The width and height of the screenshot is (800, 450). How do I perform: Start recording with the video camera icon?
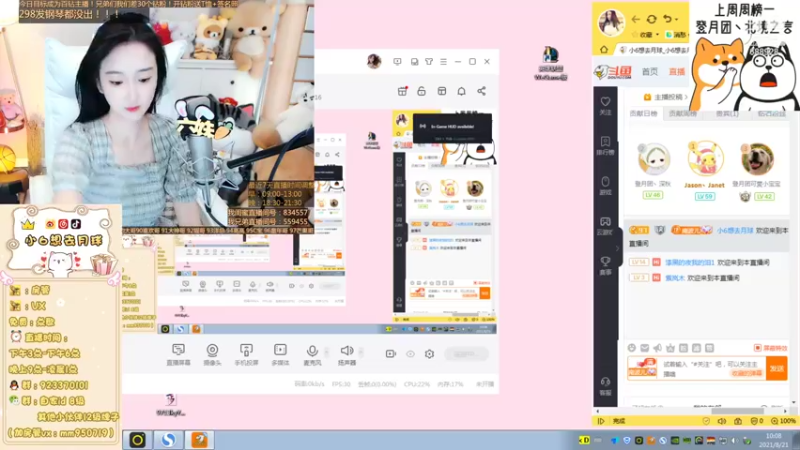pos(391,354)
